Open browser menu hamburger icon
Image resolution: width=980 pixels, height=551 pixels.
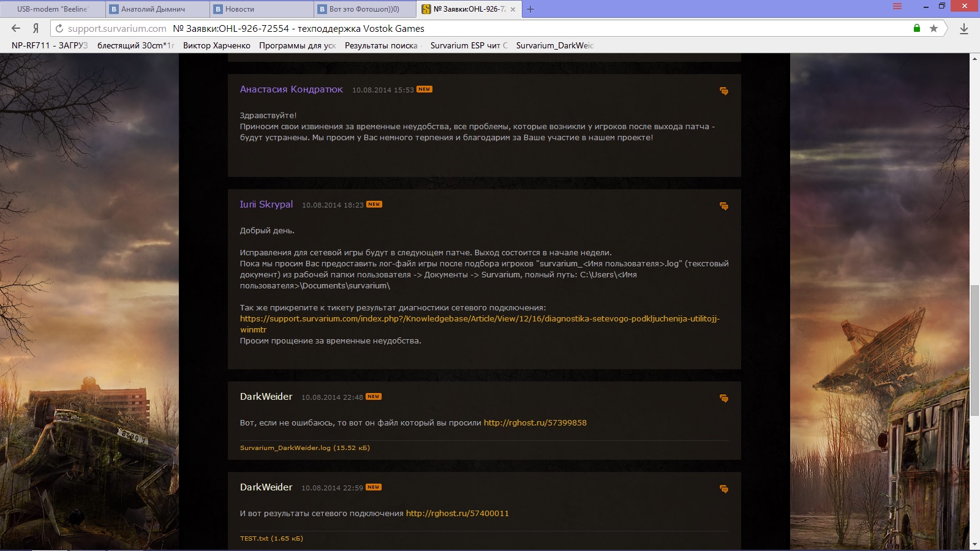[897, 6]
